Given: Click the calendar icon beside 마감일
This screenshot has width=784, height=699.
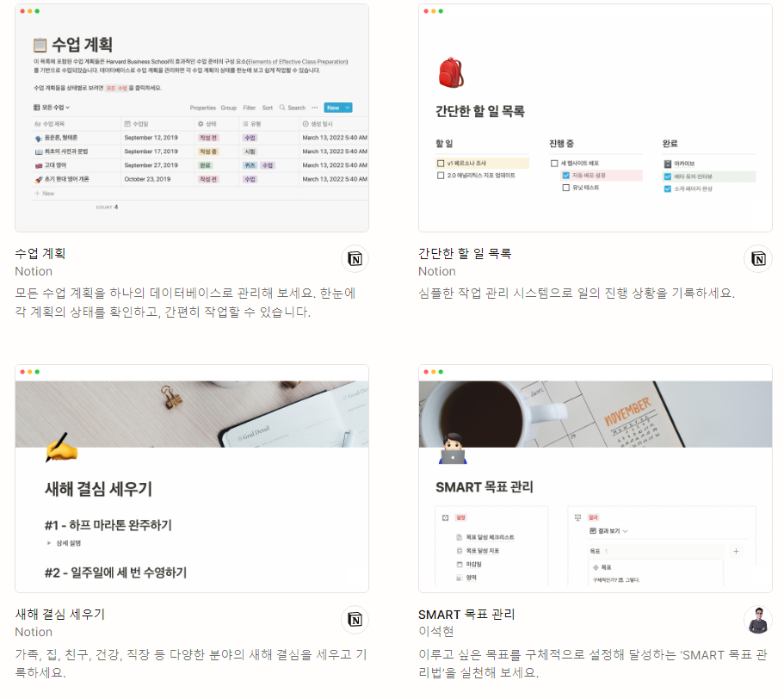Looking at the screenshot, I should click(459, 564).
